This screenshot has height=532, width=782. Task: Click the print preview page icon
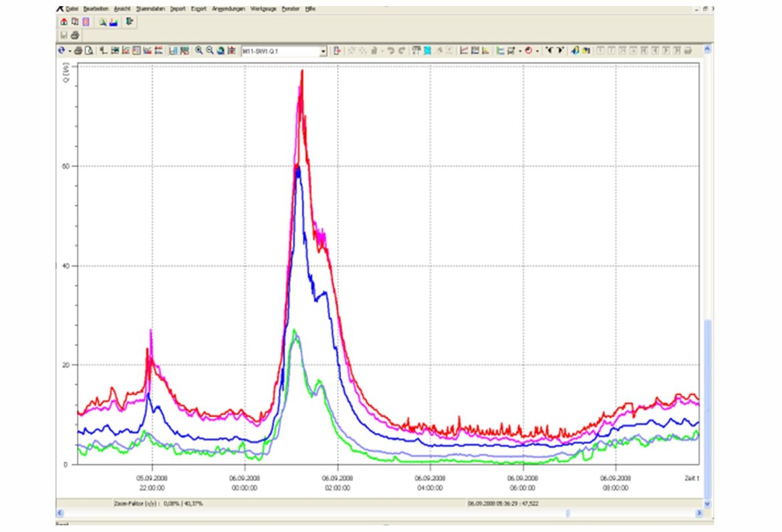[x=89, y=51]
